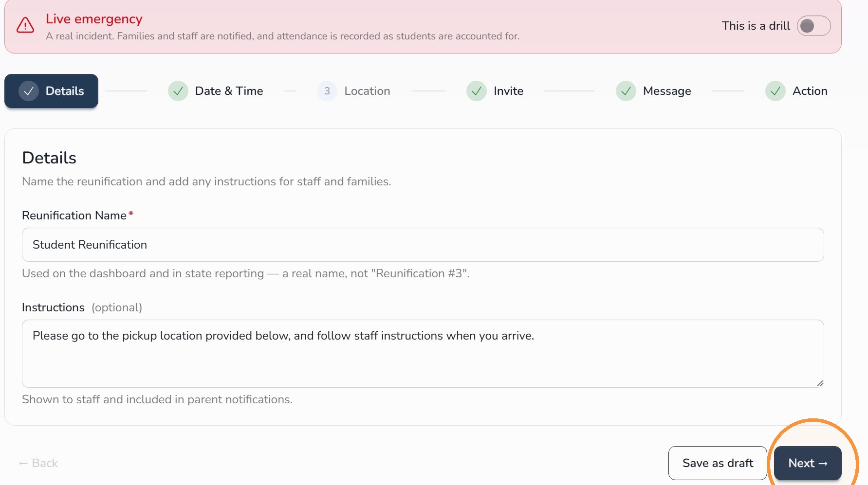Image resolution: width=868 pixels, height=485 pixels.
Task: Go to the Date & Time step
Action: [x=216, y=91]
